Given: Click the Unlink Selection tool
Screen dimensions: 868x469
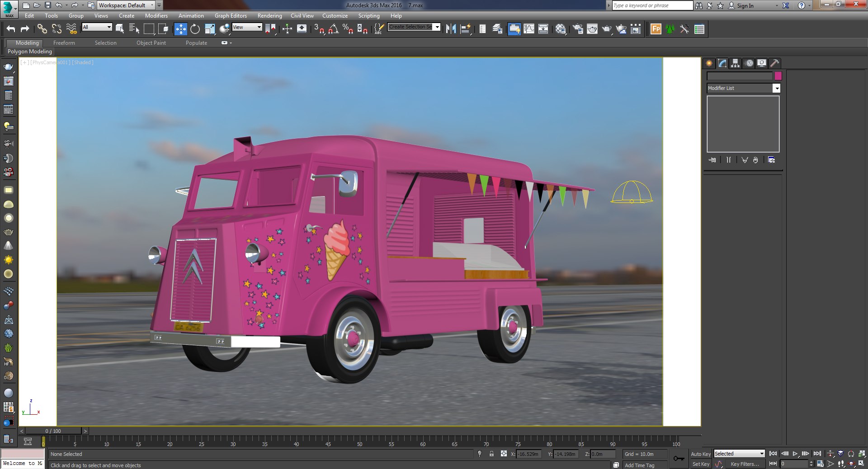Looking at the screenshot, I should (57, 29).
